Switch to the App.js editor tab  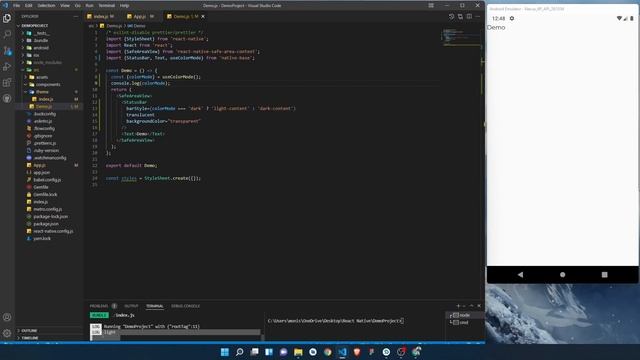click(x=140, y=16)
